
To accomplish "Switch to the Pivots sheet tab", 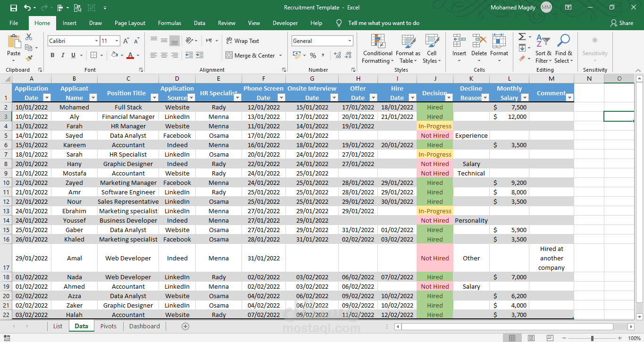I will coord(108,326).
